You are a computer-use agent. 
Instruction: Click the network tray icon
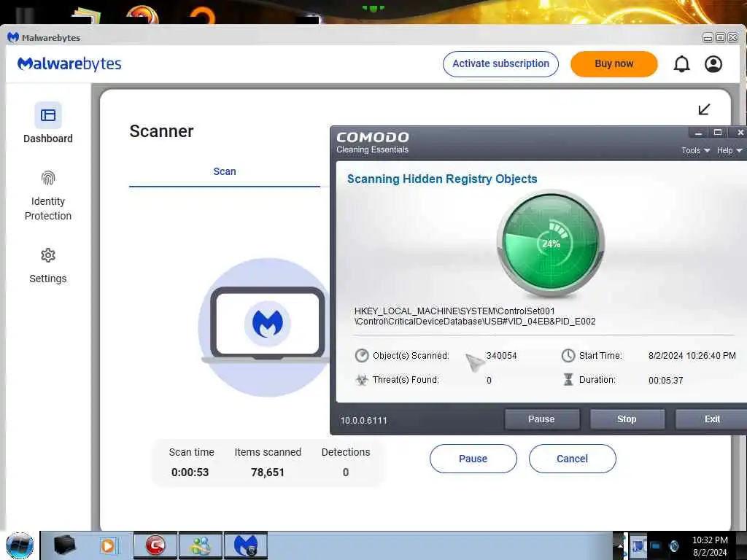click(656, 545)
